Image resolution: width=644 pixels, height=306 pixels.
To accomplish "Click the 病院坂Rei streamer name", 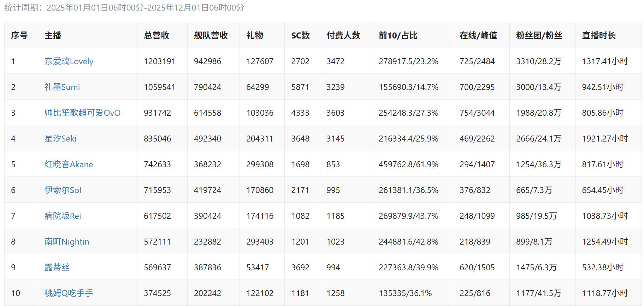I will [63, 216].
